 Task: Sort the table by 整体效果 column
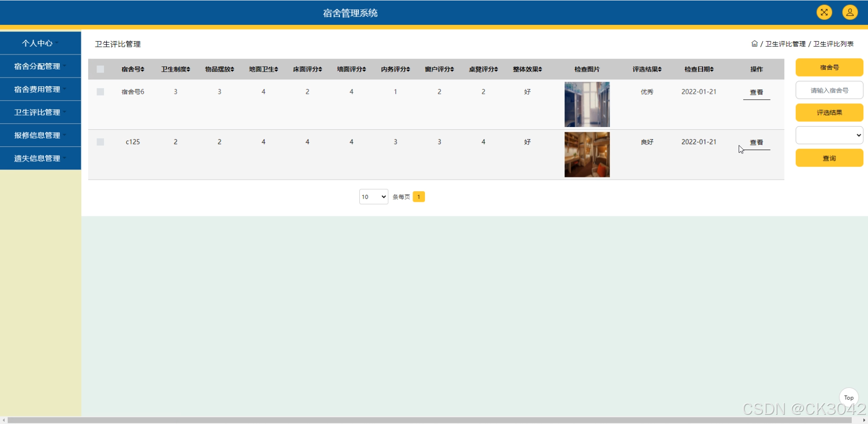[x=527, y=69]
